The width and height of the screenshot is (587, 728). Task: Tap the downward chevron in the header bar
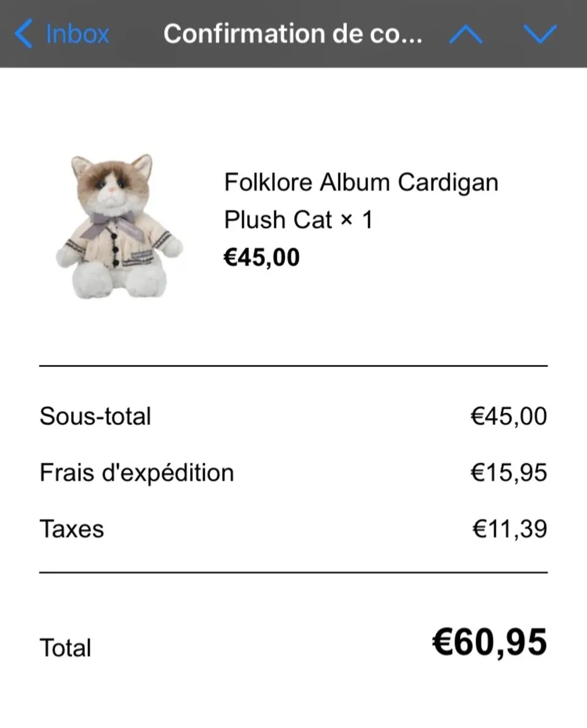[x=540, y=34]
